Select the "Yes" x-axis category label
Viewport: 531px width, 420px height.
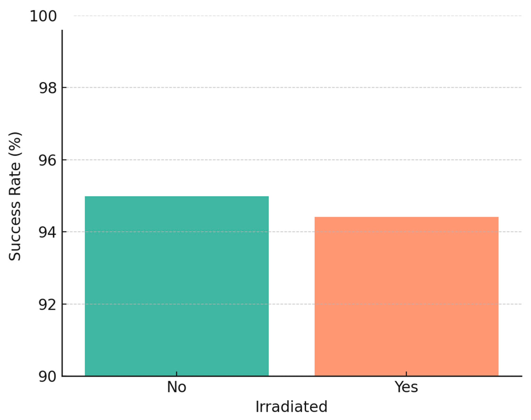[406, 387]
